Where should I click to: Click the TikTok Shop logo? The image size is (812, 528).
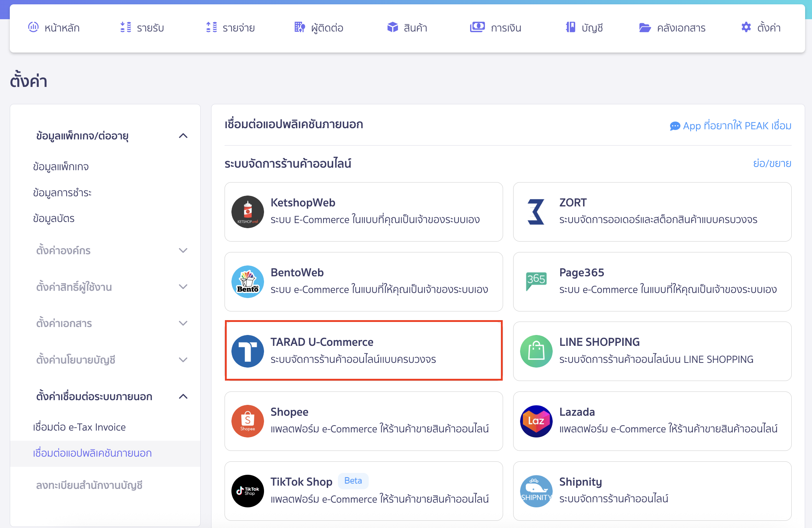(247, 491)
